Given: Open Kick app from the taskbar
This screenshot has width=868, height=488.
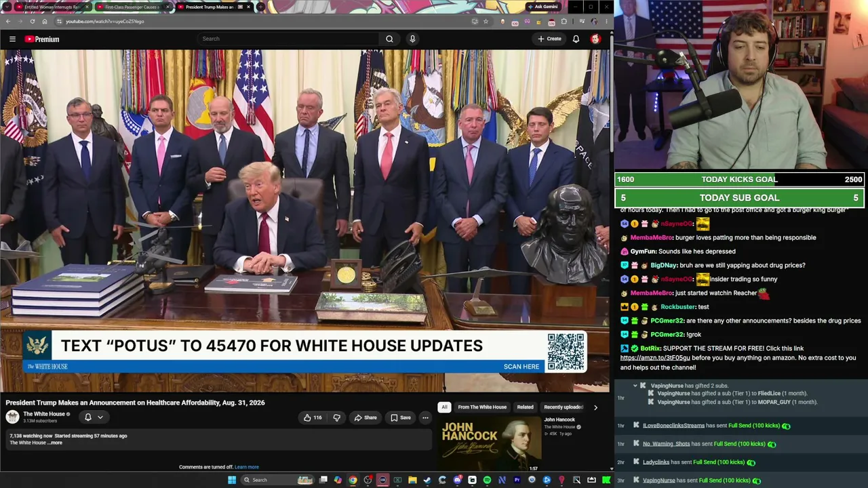Looking at the screenshot, I should pyautogui.click(x=606, y=480).
